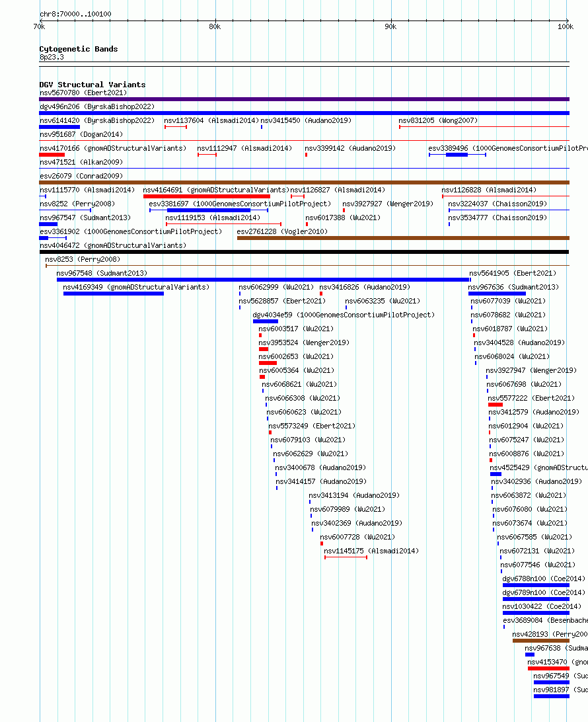Click nsv3416826 (Audano2019) label
The width and height of the screenshot is (588, 722).
click(365, 287)
